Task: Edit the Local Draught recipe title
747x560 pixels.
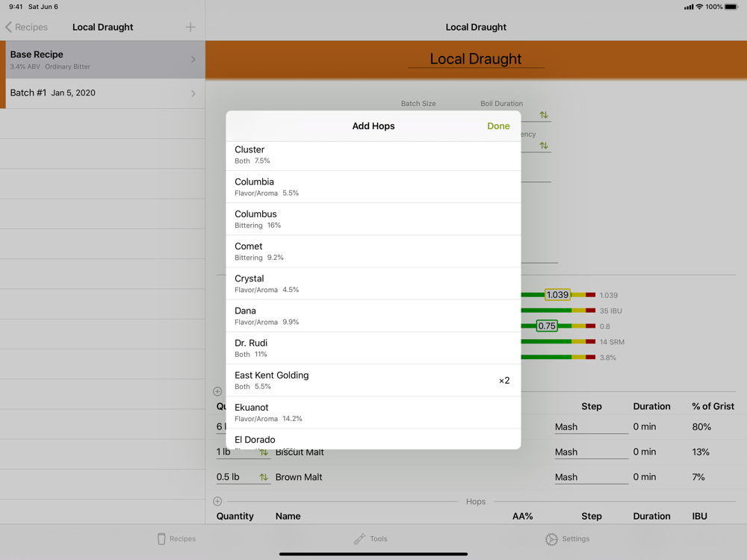Action: tap(475, 59)
